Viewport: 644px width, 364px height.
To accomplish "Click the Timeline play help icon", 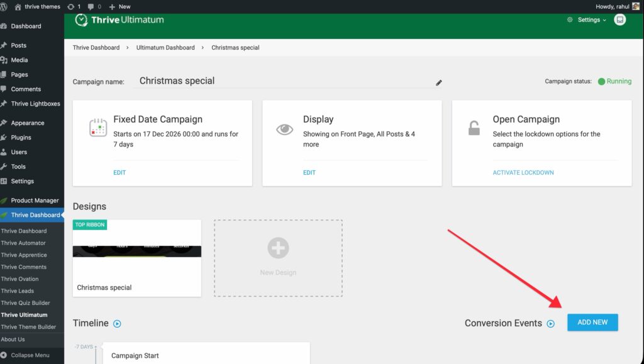I will (117, 324).
